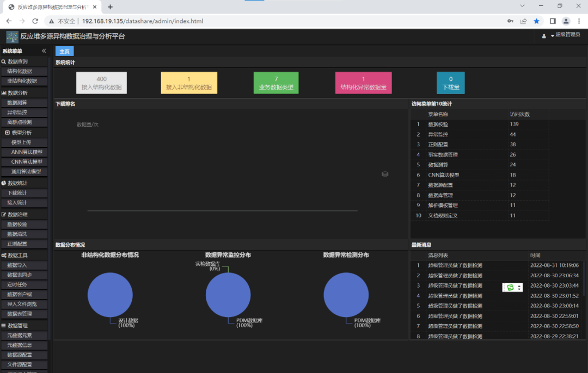This screenshot has width=588, height=373.
Task: Open the Chrome three-dot menu
Action: (x=579, y=21)
